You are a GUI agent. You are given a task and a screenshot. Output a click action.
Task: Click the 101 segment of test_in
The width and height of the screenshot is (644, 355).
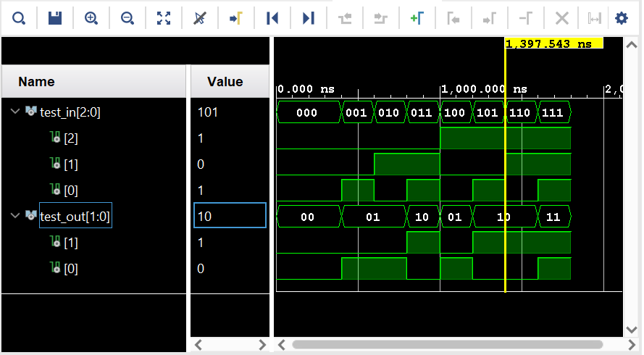tap(489, 112)
